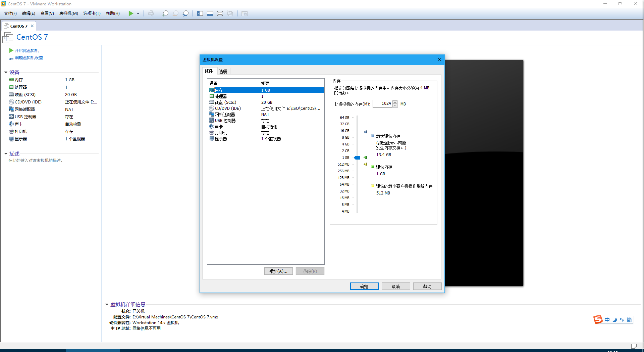The width and height of the screenshot is (644, 352).
Task: Toggle Chinese/English 中 in IME bar
Action: tap(607, 320)
